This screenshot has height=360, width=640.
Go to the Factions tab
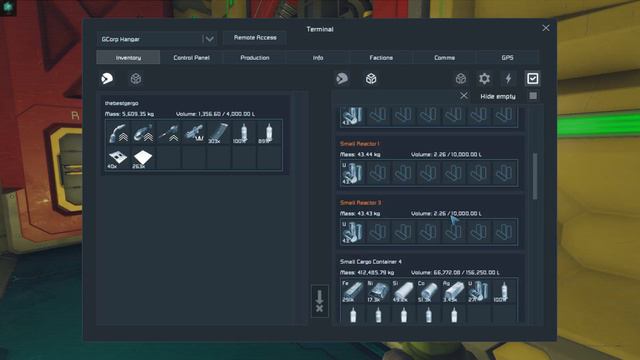(x=381, y=58)
